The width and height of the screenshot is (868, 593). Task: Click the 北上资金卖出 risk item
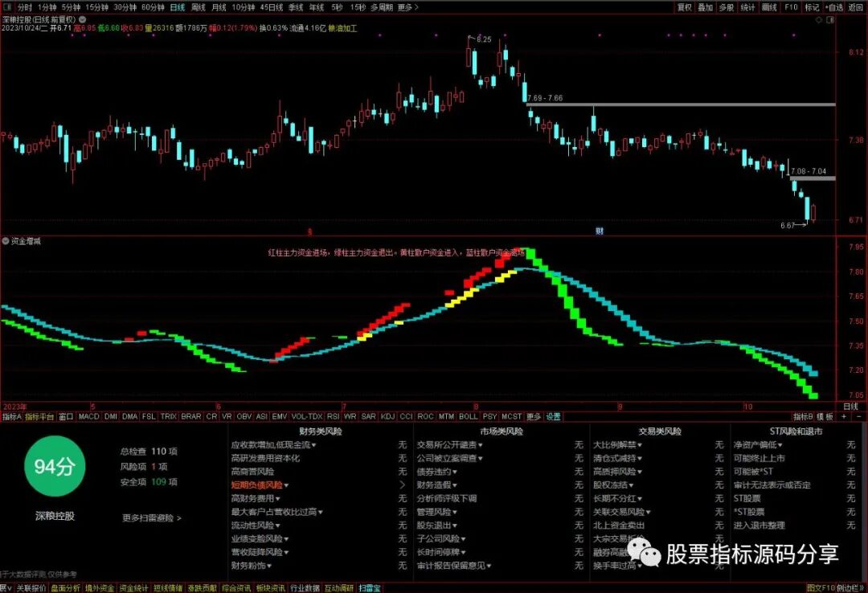tap(619, 526)
